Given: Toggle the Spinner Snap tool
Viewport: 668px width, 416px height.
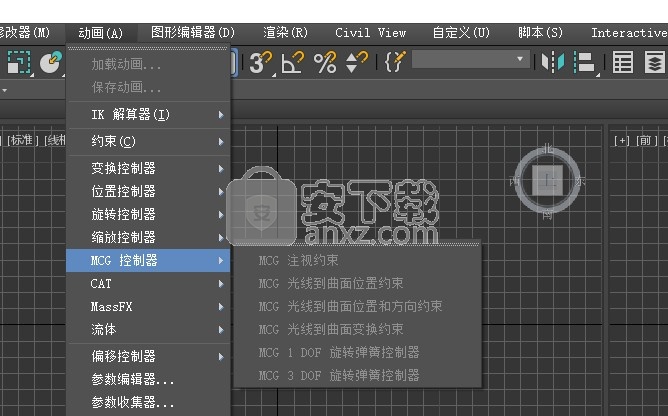Looking at the screenshot, I should click(x=357, y=62).
